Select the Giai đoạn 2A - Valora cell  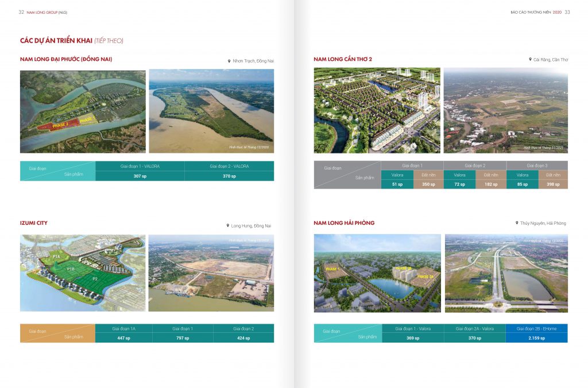475,329
